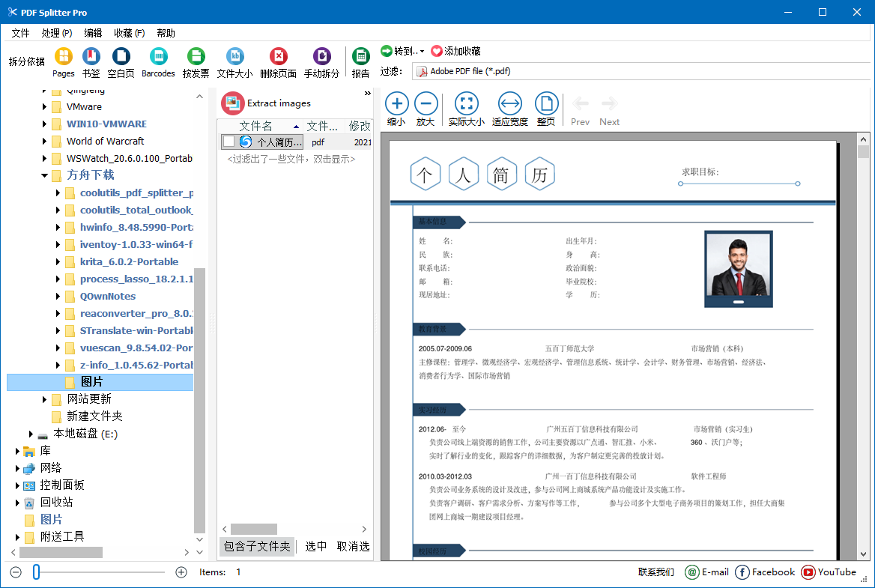Click Extract images button
875x588 pixels.
coord(266,103)
